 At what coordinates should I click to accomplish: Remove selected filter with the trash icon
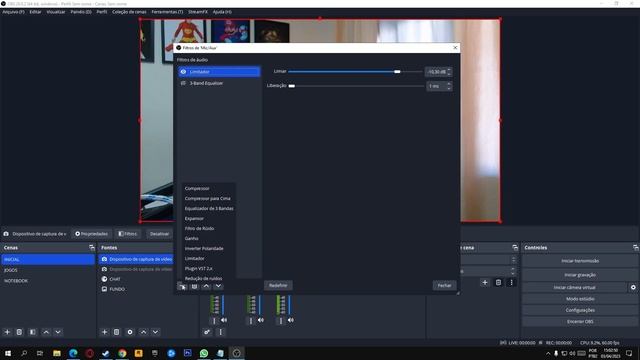coord(194,287)
